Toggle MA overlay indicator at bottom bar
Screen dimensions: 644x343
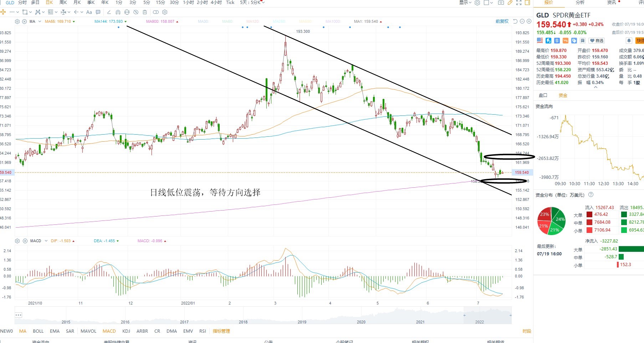(23, 331)
